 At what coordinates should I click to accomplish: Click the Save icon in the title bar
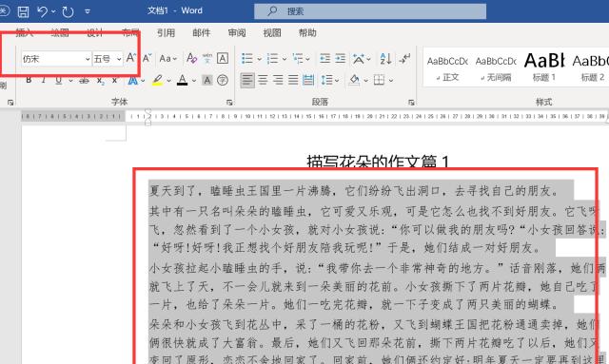click(x=23, y=11)
